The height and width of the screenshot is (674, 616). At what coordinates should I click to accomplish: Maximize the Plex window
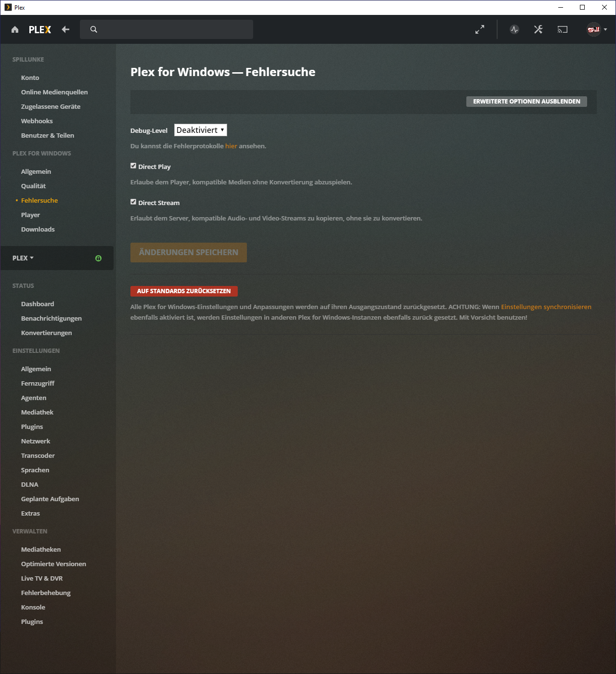[582, 7]
